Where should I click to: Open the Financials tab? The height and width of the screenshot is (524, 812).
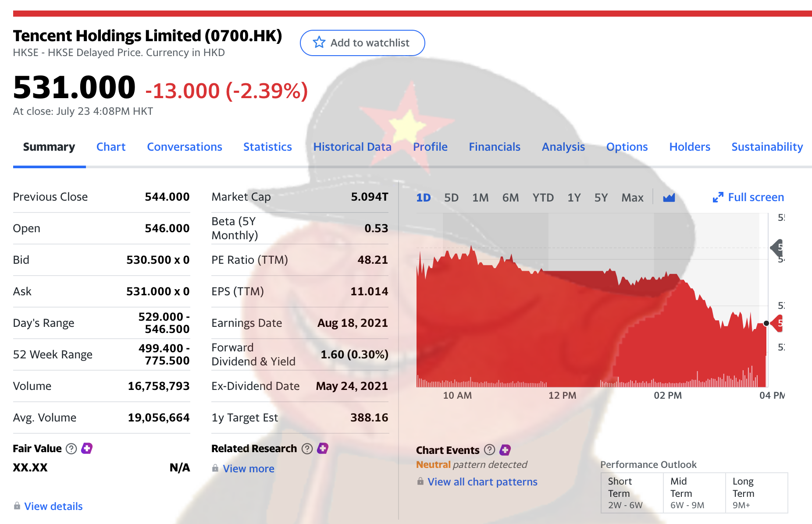pos(495,147)
